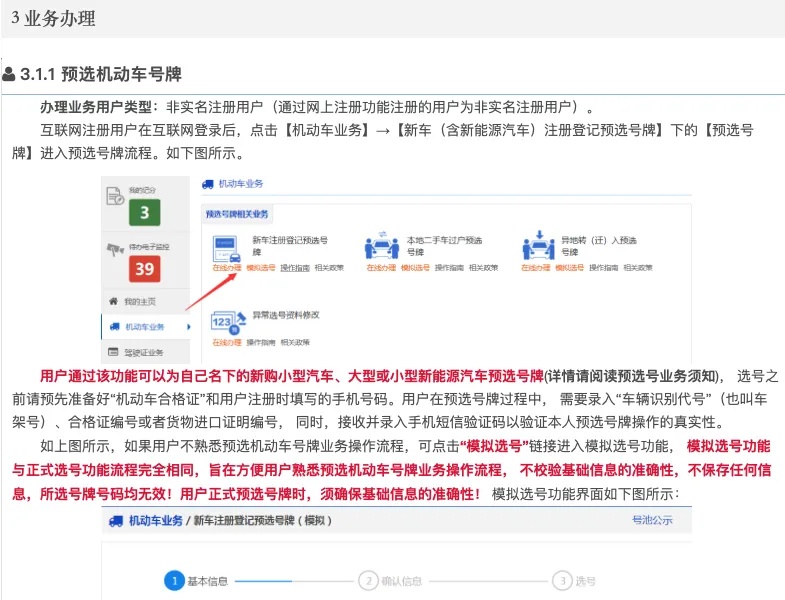The image size is (785, 600).
Task: Click the 我的记分 document icon
Action: click(115, 196)
